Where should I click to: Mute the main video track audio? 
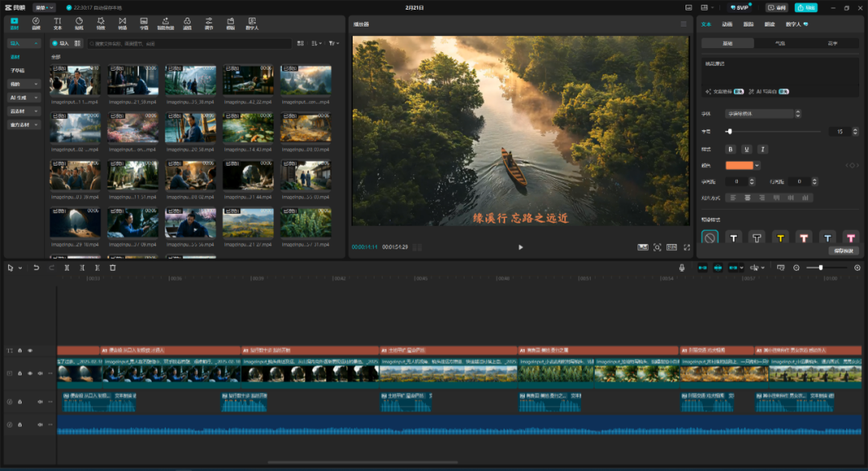(40, 374)
